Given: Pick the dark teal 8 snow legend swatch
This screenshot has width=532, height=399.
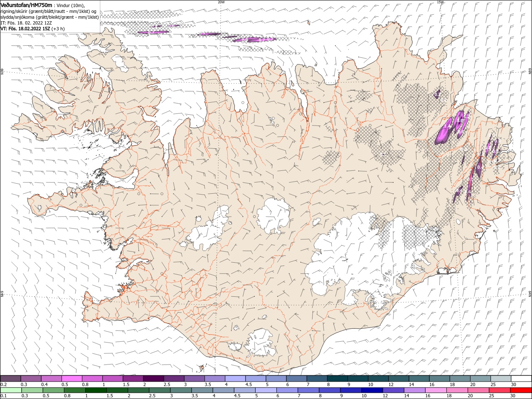Looking at the screenshot, I should point(337,379).
